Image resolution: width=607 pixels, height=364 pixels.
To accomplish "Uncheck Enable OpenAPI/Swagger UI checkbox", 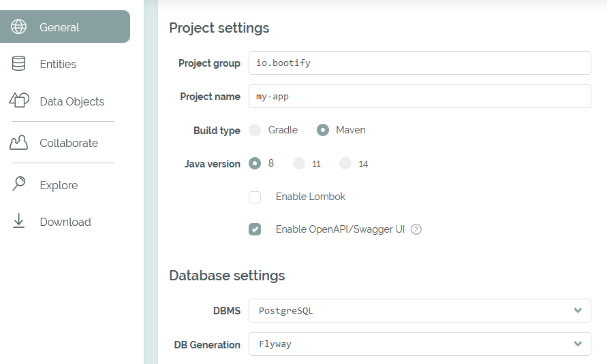I will click(x=255, y=229).
